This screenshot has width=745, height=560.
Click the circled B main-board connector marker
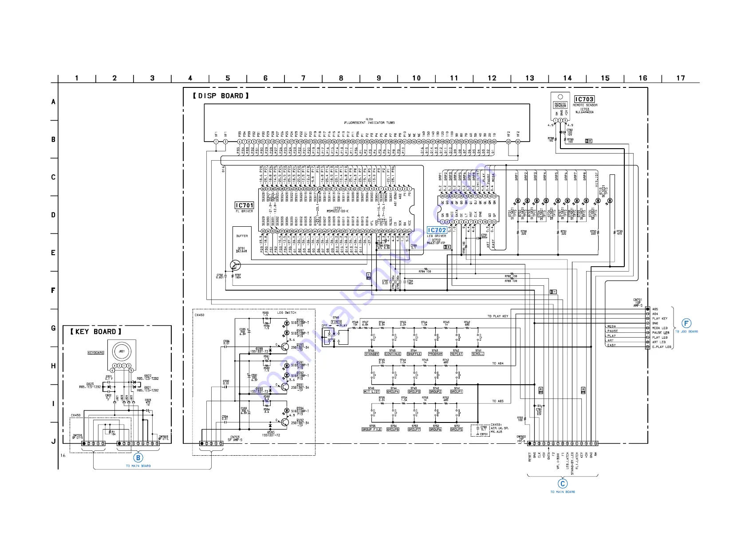point(138,457)
